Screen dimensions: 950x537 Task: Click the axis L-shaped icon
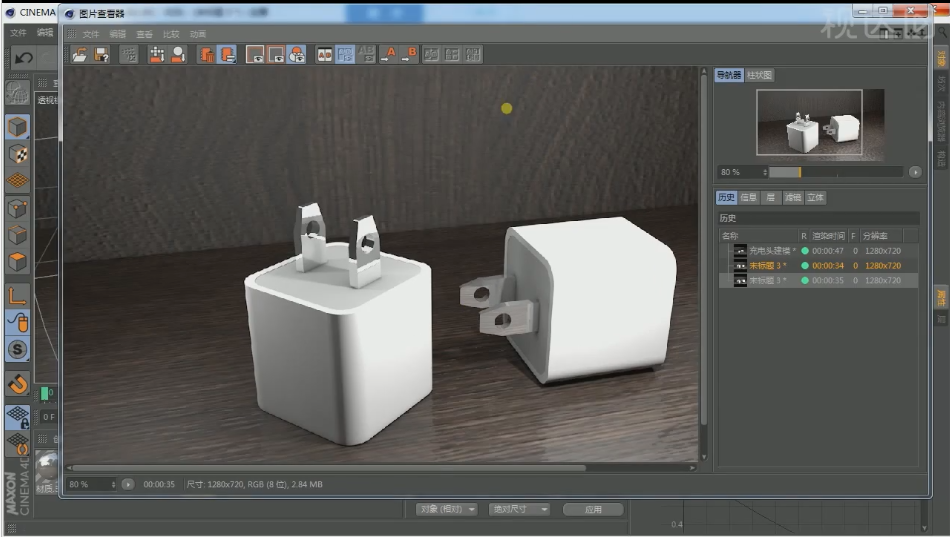click(18, 296)
